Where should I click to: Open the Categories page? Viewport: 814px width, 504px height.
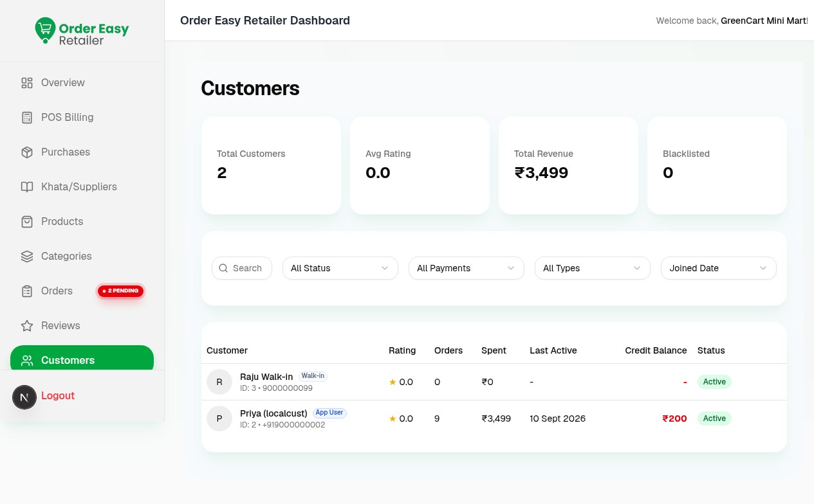pyautogui.click(x=82, y=256)
